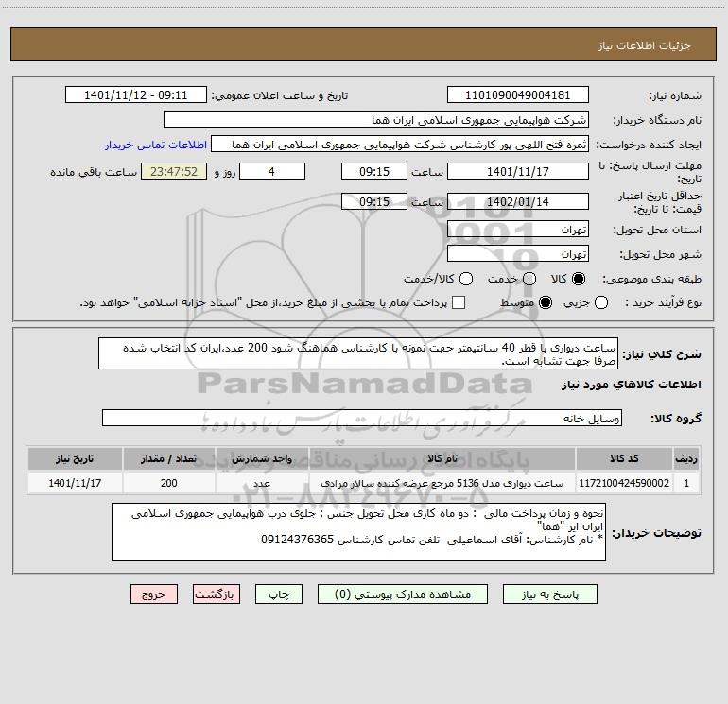
Task: Click the announcement date field 1401/11/12 - 09:11
Action: (x=136, y=95)
